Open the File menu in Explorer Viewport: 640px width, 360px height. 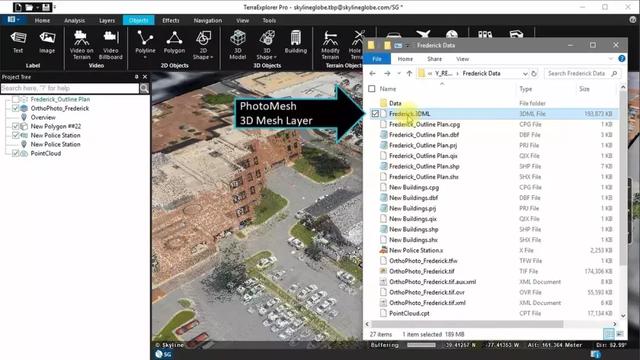pos(377,59)
